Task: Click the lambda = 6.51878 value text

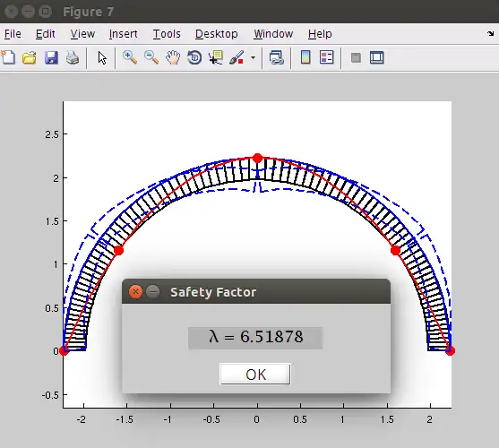Action: 256,337
